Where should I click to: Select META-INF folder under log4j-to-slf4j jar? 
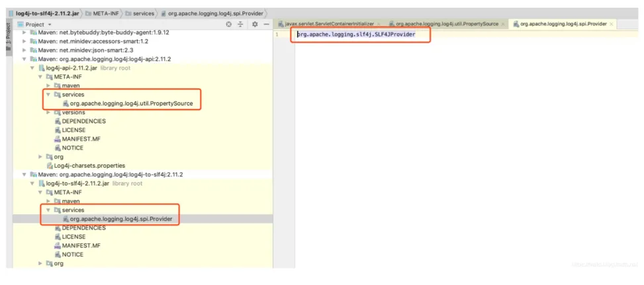[142, 192]
